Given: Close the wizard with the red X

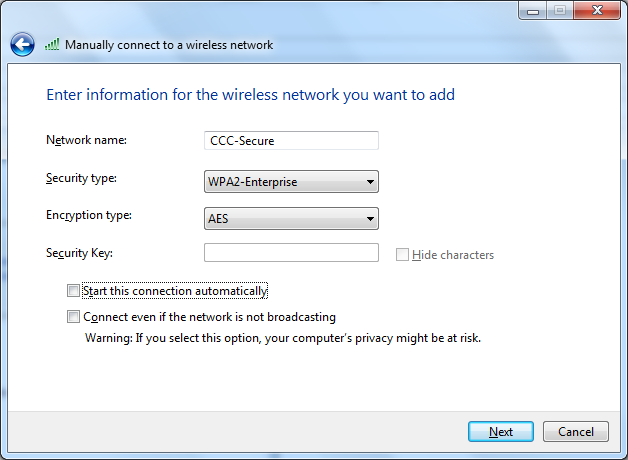Looking at the screenshot, I should (x=597, y=11).
